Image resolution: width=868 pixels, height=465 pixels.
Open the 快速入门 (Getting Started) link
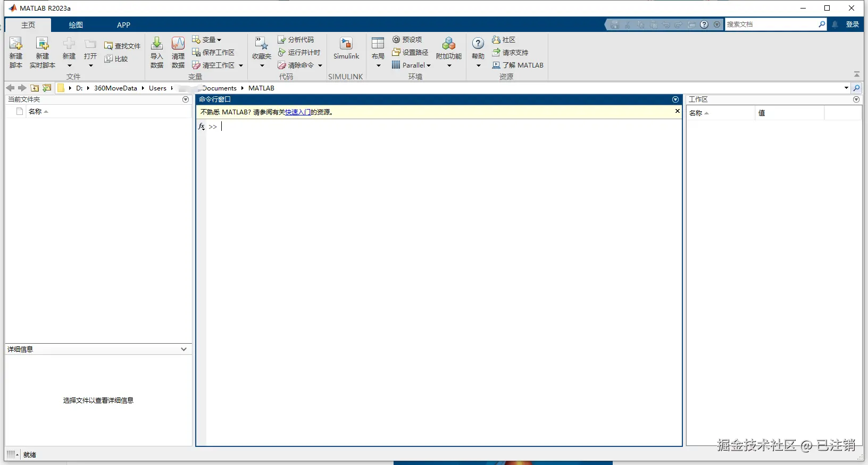(x=298, y=112)
